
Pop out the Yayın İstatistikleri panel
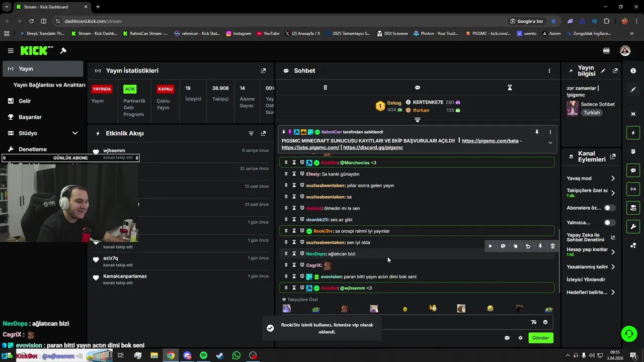(263, 71)
